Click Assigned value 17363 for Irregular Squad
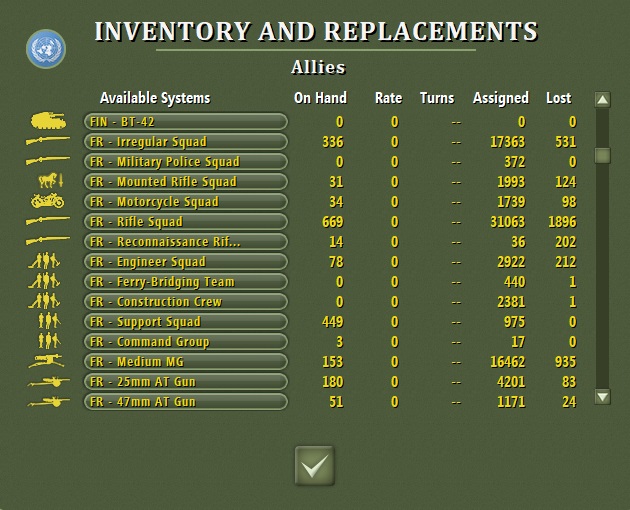This screenshot has width=630, height=510. pyautogui.click(x=507, y=142)
